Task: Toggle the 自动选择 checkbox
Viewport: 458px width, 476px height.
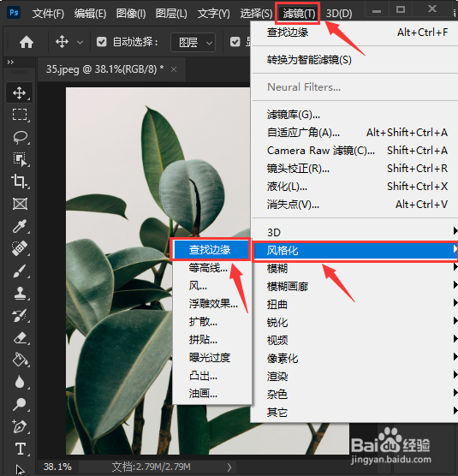Action: click(102, 42)
